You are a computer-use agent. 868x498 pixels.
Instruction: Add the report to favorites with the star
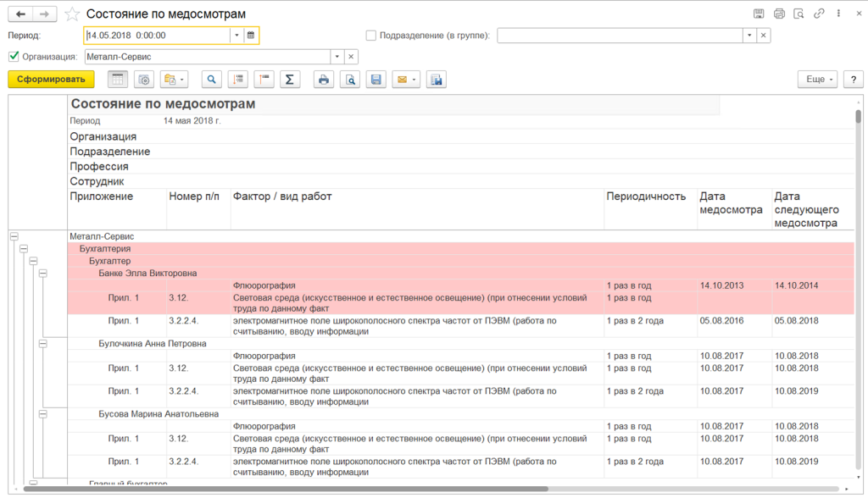coord(72,14)
